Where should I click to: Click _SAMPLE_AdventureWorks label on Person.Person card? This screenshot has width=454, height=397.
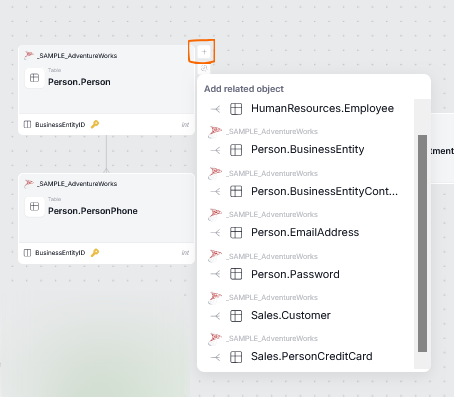click(x=77, y=56)
